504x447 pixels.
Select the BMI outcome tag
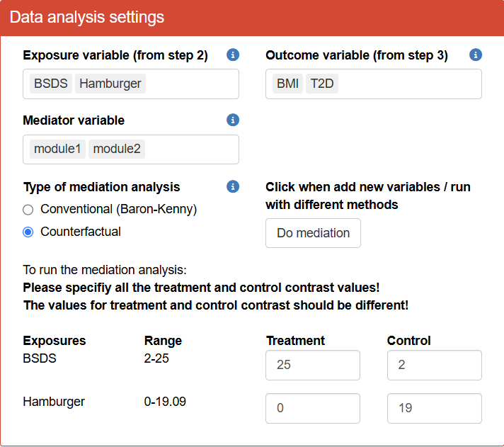pyautogui.click(x=287, y=84)
